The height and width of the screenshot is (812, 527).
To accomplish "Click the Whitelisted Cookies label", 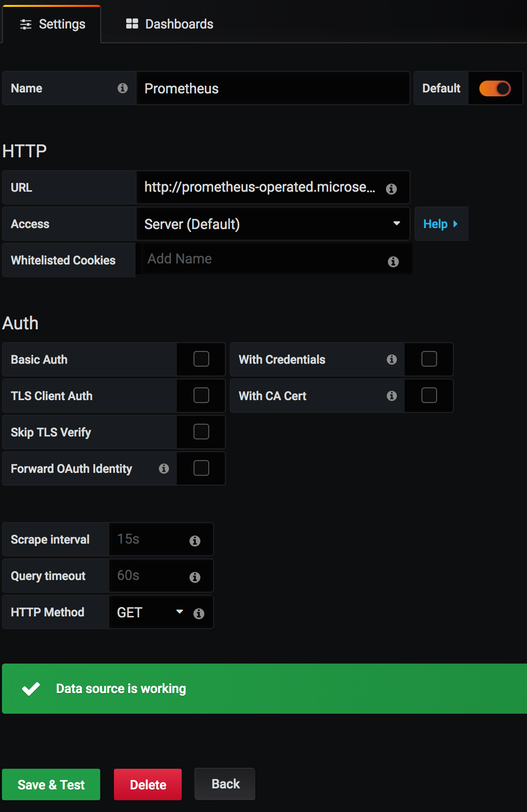I will [x=63, y=260].
